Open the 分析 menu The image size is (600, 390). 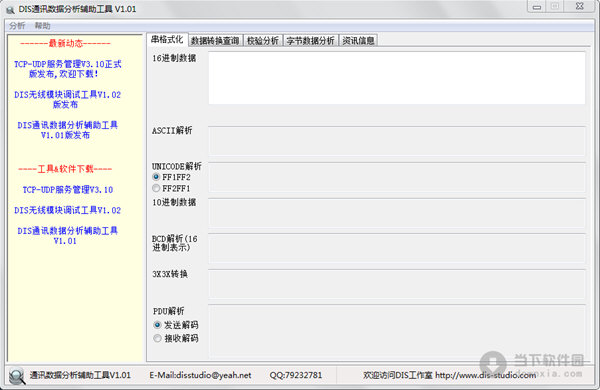pos(17,26)
